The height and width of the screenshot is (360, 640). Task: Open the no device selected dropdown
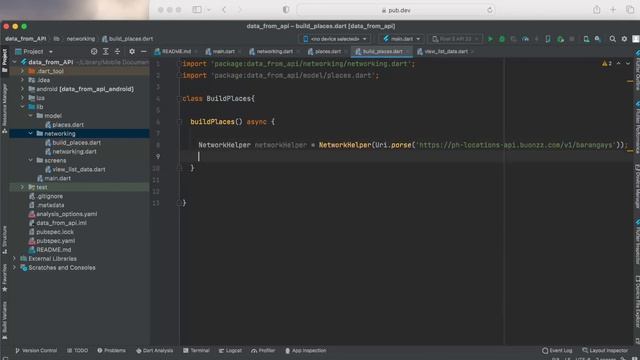[335, 39]
